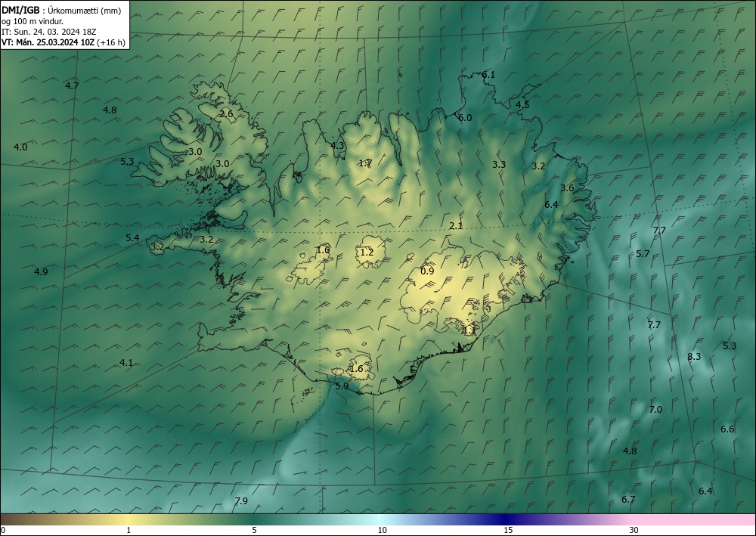
Task: Select the 2.6 value in the Westfjords
Action: click(226, 113)
